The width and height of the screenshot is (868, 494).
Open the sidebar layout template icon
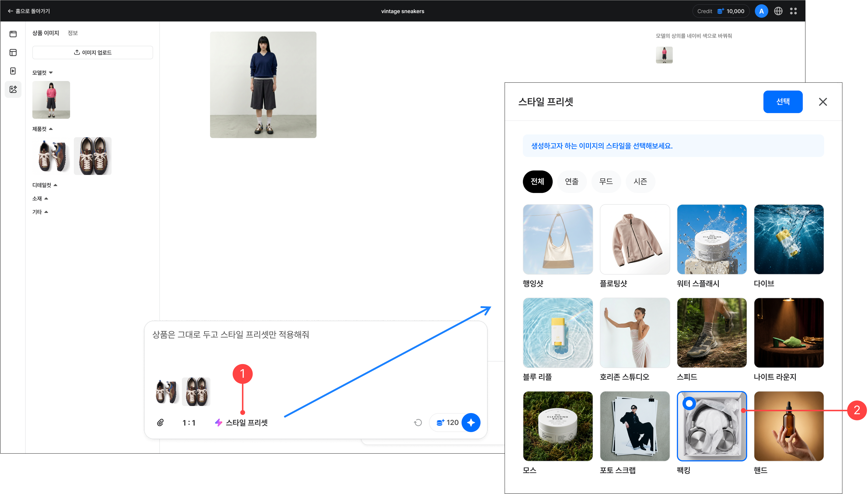point(13,53)
